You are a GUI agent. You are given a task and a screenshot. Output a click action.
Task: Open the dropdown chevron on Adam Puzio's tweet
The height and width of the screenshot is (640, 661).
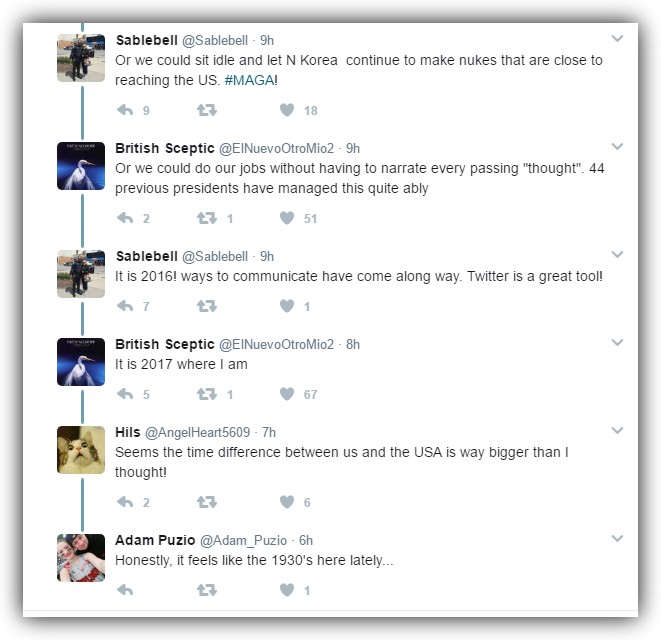617,540
